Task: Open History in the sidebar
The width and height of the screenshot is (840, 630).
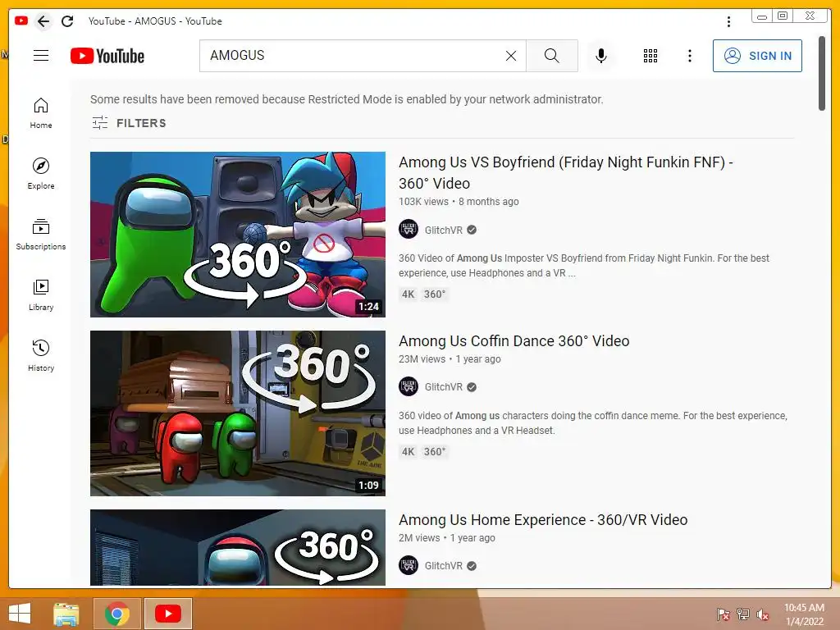Action: (41, 356)
